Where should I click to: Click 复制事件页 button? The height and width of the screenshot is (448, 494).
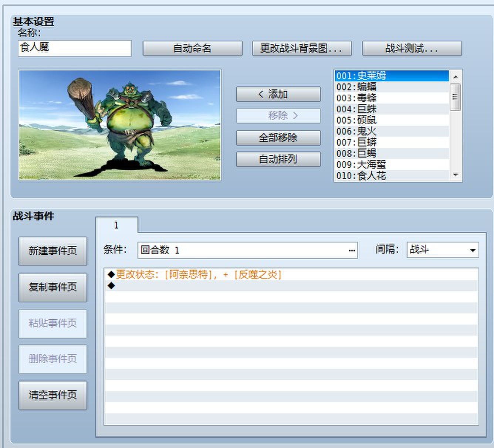[x=53, y=287]
